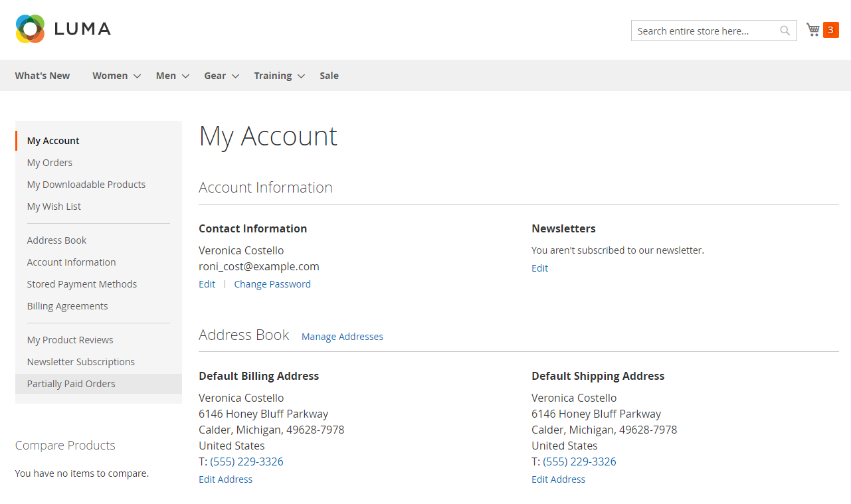
Task: Open the Sale menu item
Action: click(329, 76)
